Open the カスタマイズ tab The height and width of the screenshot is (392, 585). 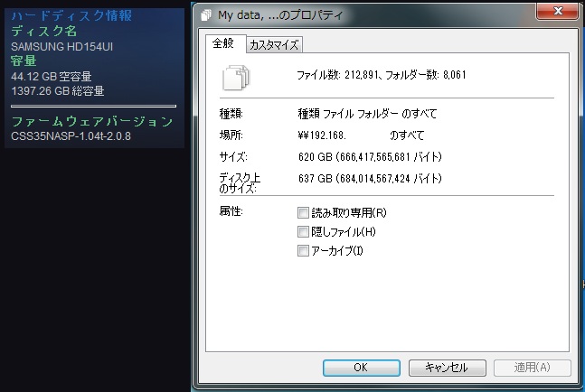274,45
